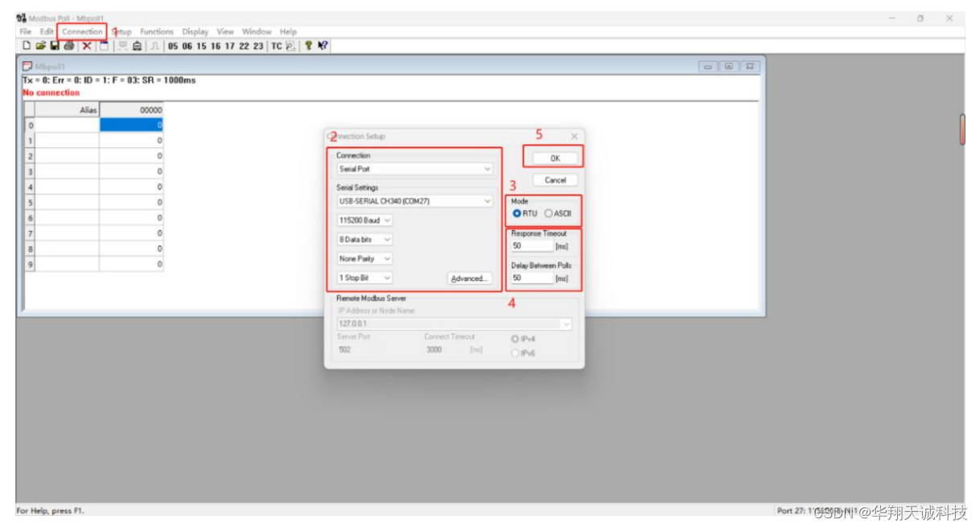Click the pulse waveform toolbar icon

pos(154,46)
